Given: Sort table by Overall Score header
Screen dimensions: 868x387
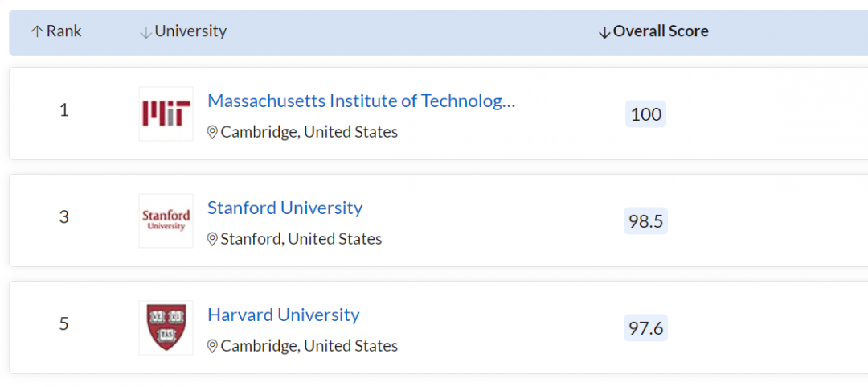Looking at the screenshot, I should click(x=661, y=31).
